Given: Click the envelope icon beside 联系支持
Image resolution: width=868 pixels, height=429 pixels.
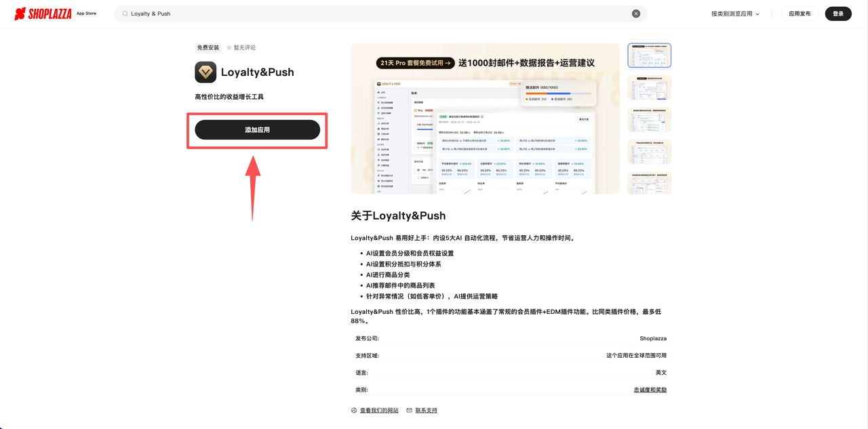Looking at the screenshot, I should (x=410, y=410).
